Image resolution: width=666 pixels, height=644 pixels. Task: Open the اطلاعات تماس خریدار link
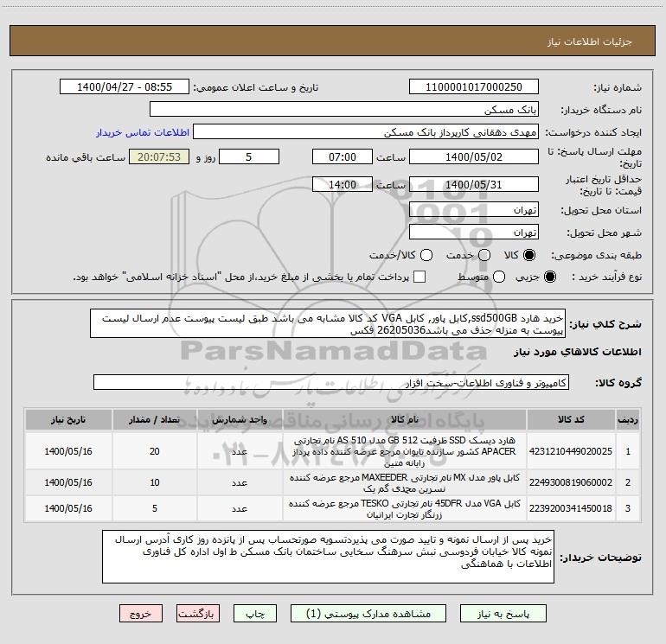(143, 132)
